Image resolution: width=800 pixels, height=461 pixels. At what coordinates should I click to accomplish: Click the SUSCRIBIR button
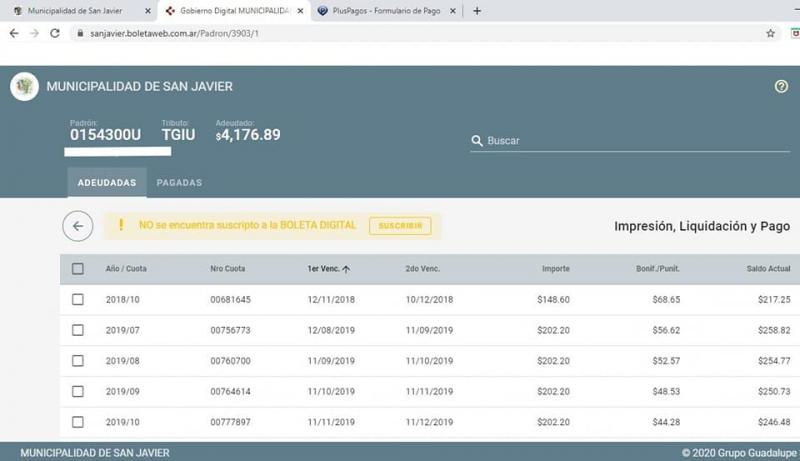(x=400, y=226)
